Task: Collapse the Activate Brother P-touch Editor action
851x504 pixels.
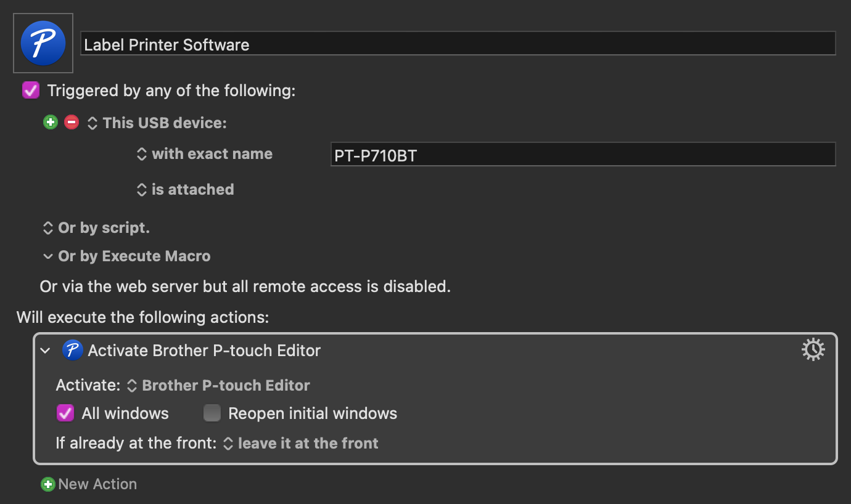Action: click(x=44, y=350)
